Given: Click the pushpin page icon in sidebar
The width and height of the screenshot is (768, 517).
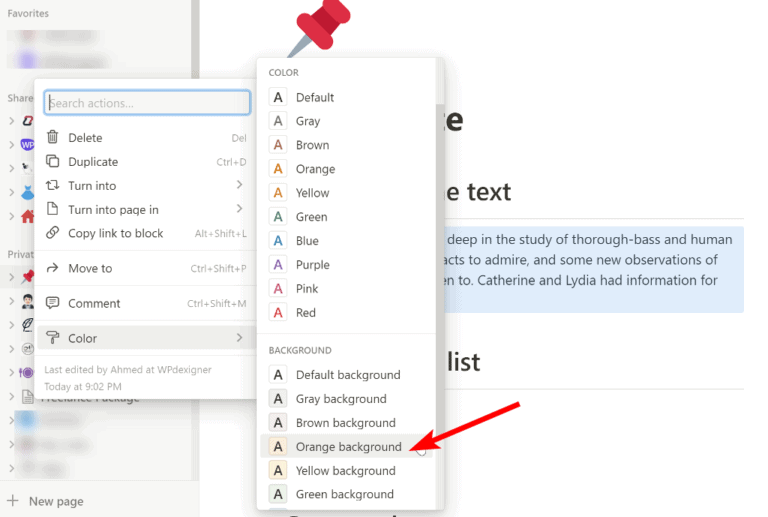Looking at the screenshot, I should coord(28,277).
